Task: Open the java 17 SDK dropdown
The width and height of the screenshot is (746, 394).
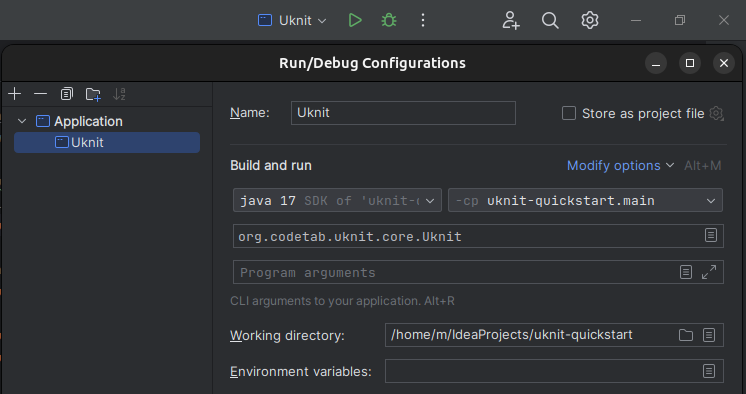Action: [x=337, y=200]
